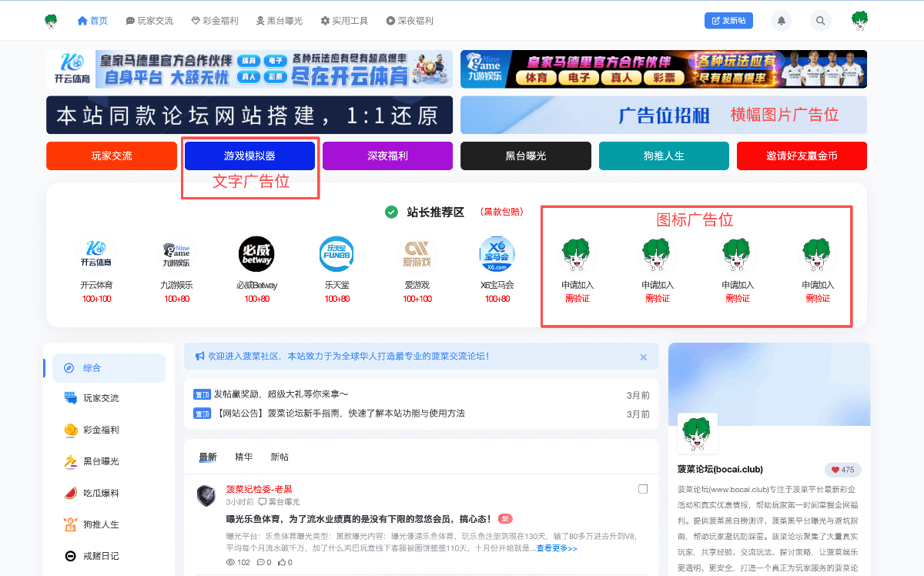
Task: Click the 首页 home icon
Action: (82, 21)
